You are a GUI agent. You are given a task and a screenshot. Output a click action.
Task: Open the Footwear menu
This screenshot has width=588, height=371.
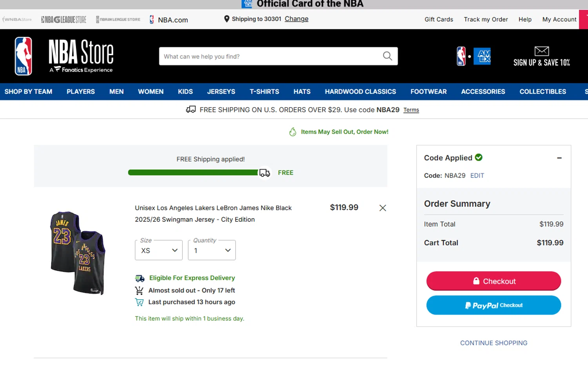428,91
